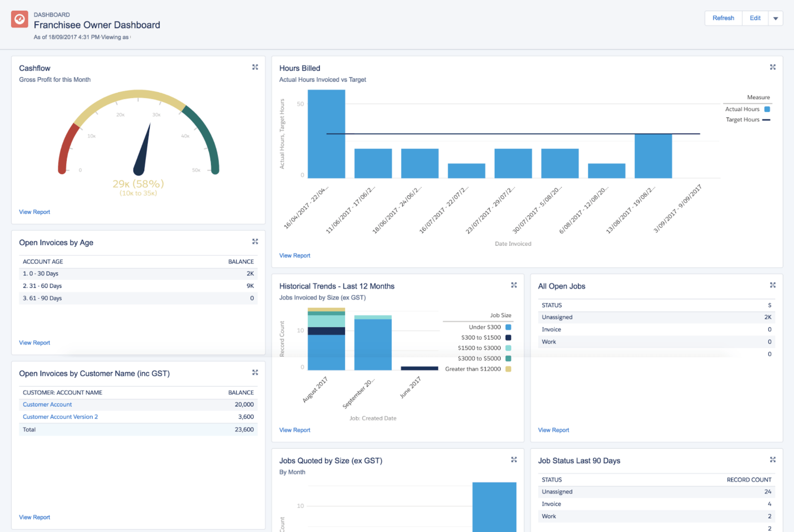The image size is (794, 532).
Task: Click Work row in All Open Jobs
Action: pos(656,342)
